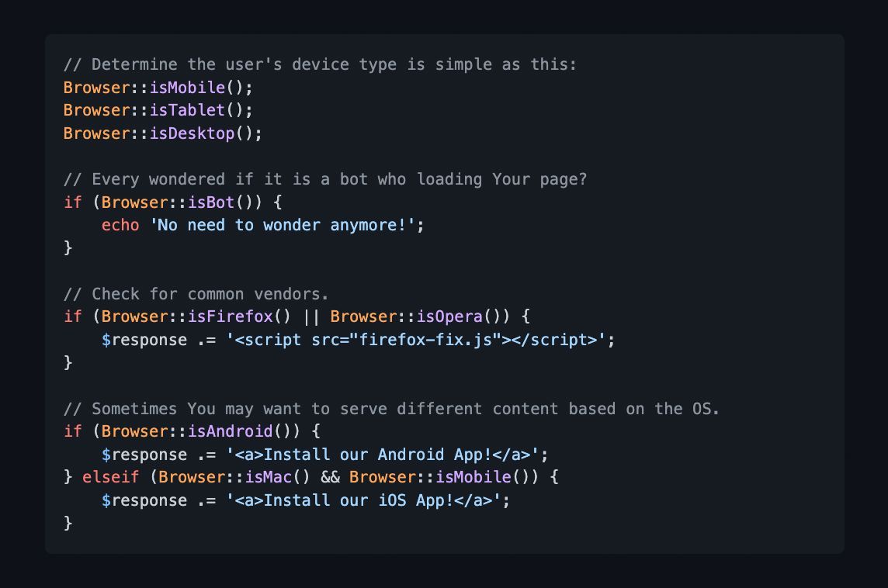Click the 'Install our Android App!' string
The width and height of the screenshot is (888, 588).
[x=382, y=455]
